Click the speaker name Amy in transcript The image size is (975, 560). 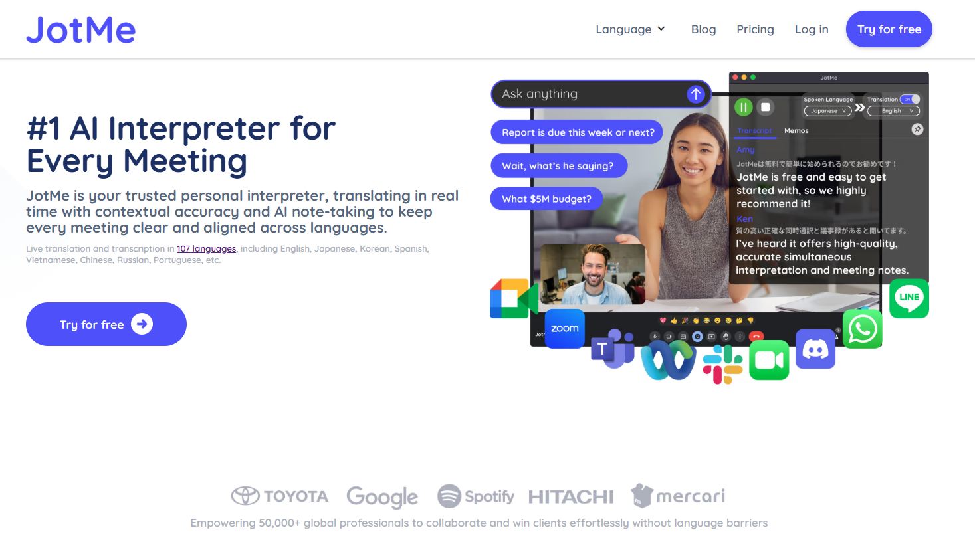click(746, 150)
